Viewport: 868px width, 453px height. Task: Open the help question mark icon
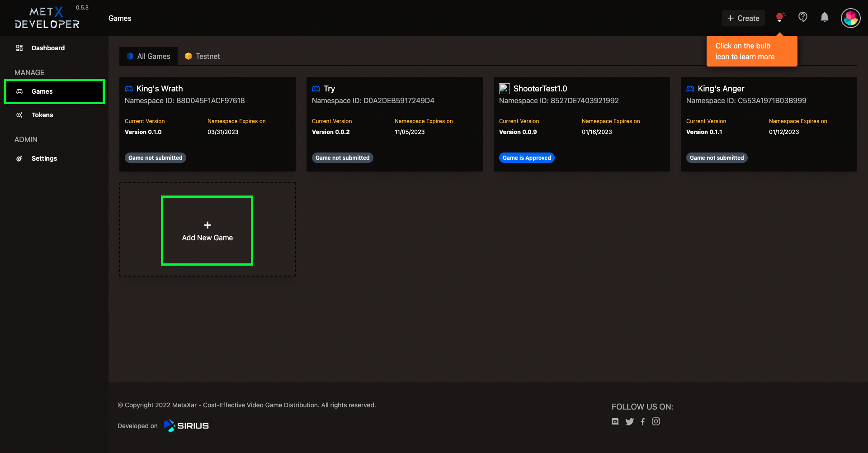tap(803, 17)
